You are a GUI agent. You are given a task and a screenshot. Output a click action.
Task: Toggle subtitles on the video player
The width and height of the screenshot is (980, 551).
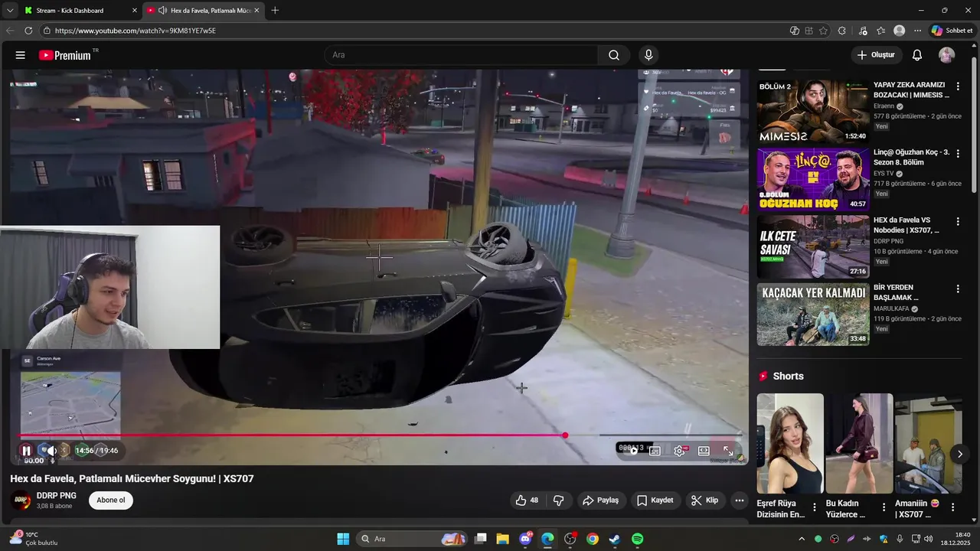655,451
